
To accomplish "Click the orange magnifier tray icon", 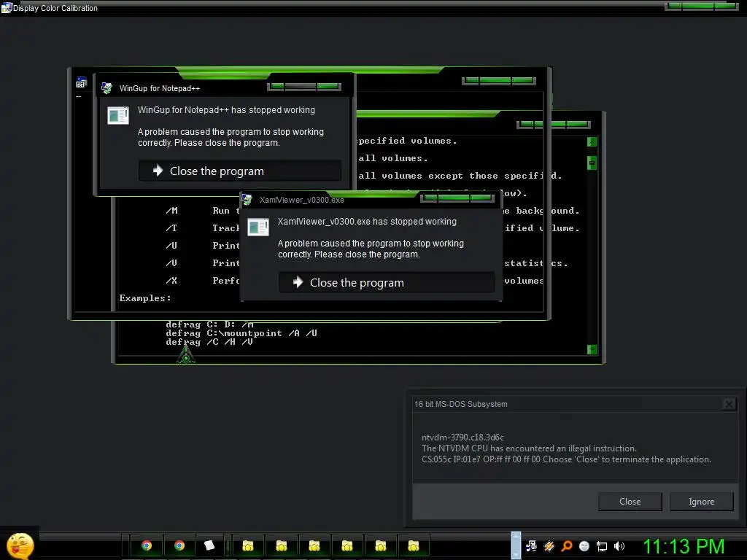I will click(x=567, y=546).
